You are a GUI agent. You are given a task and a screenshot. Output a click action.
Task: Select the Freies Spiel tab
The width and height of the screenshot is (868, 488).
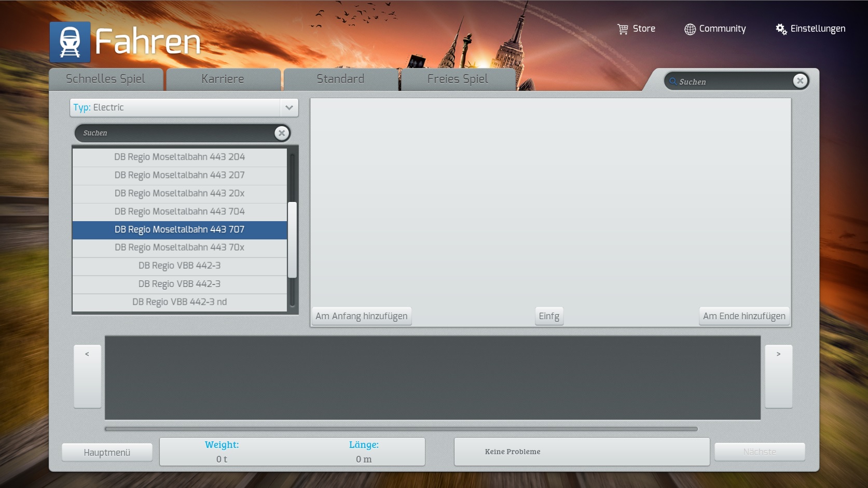[458, 79]
